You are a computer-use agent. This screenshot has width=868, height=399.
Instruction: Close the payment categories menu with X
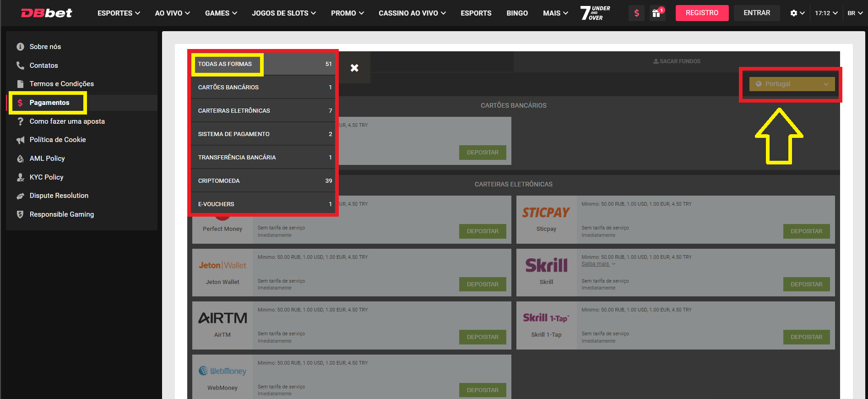[x=354, y=68]
